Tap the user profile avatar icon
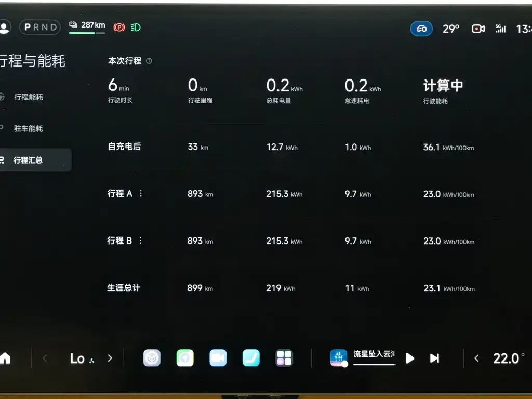The image size is (532, 399). 5,27
